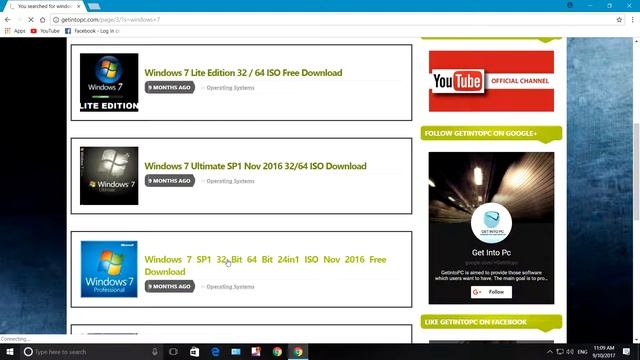Open Task View from the taskbar

173,351
